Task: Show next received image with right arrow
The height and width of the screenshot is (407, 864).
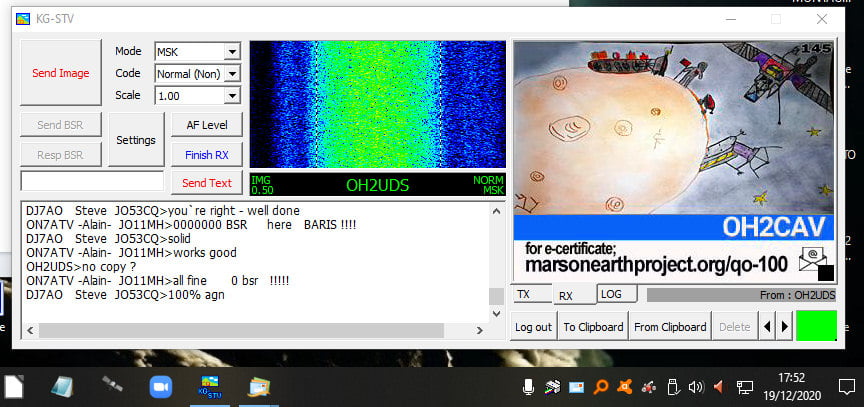Action: (785, 327)
